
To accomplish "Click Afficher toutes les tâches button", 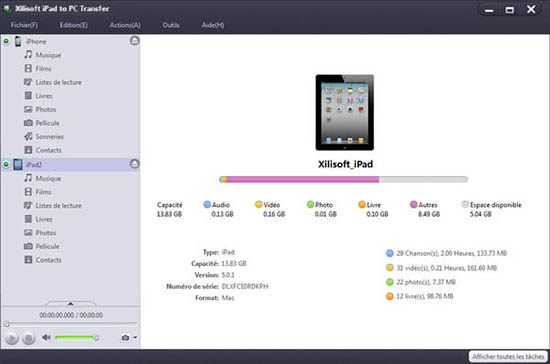I will (x=508, y=357).
